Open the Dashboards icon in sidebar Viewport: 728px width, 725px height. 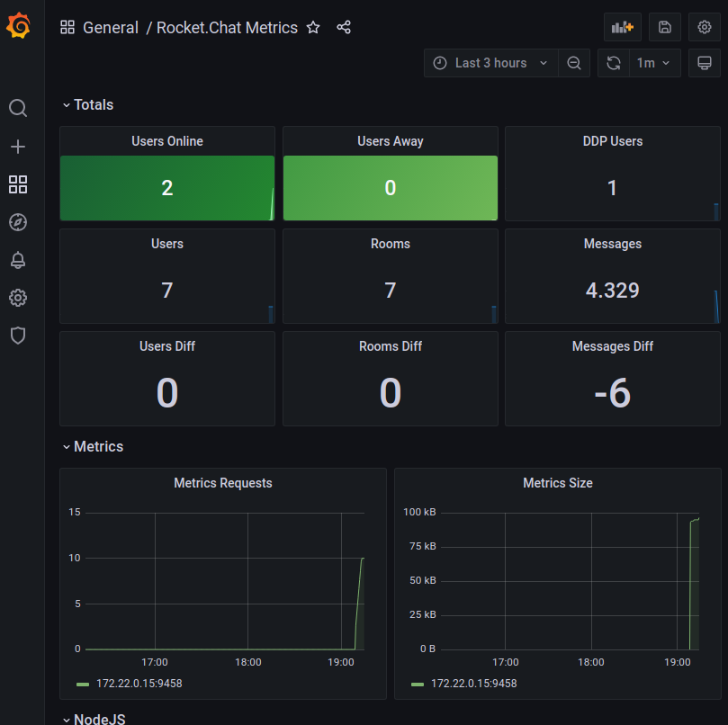point(18,184)
